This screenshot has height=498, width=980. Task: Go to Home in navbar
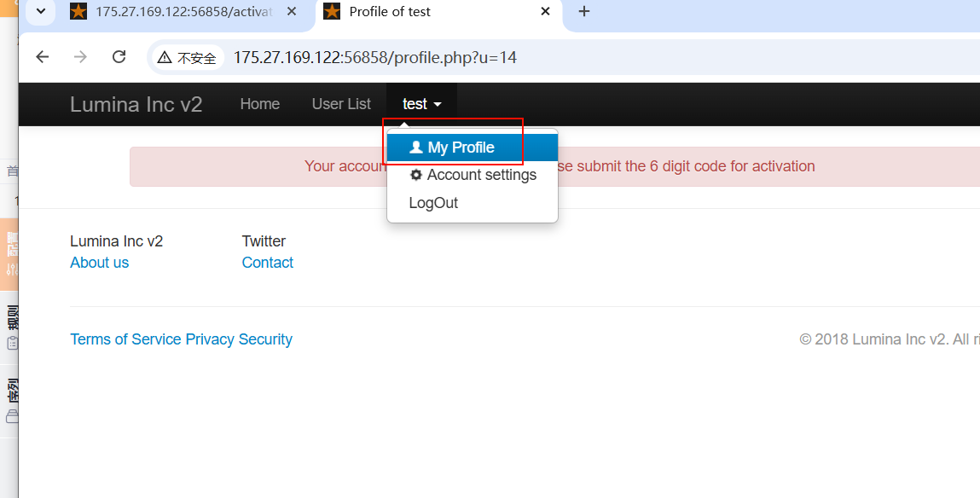pos(259,104)
